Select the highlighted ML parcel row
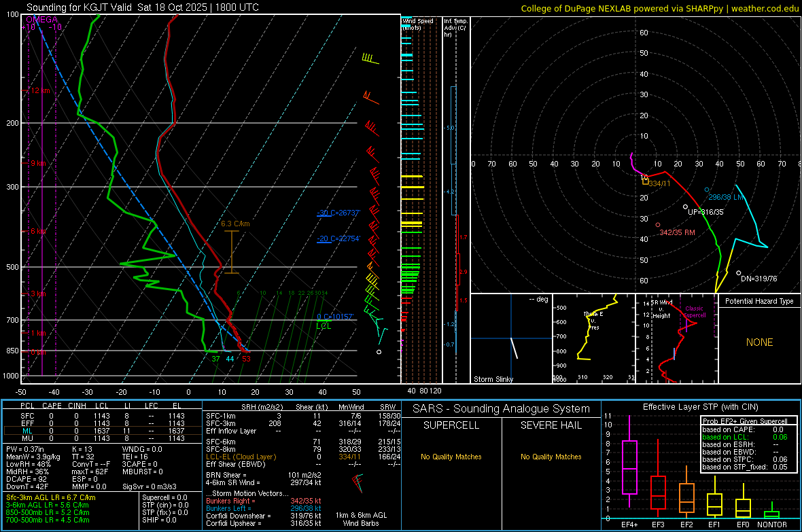The image size is (802, 532). pyautogui.click(x=103, y=431)
